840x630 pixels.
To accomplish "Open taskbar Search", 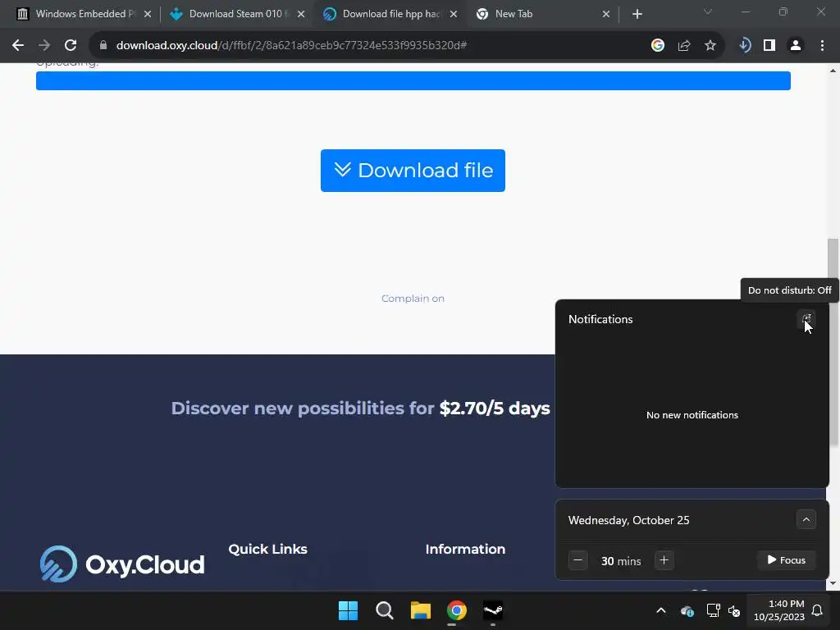I will point(384,610).
